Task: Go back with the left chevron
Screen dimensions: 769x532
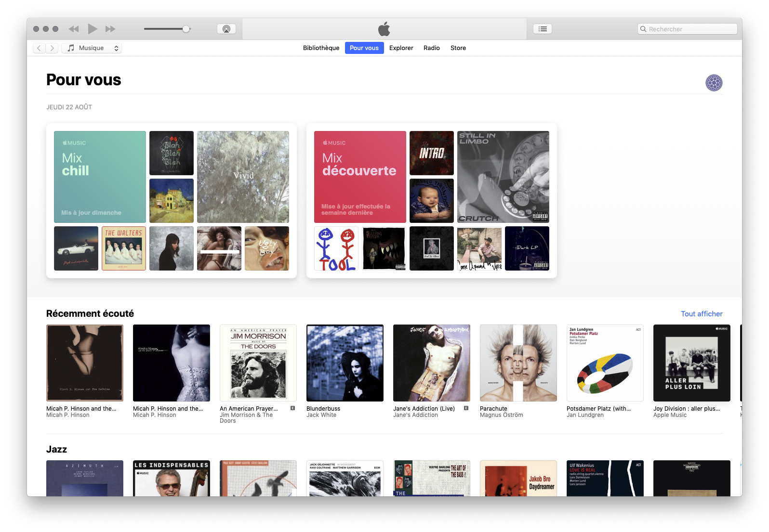Action: click(39, 48)
